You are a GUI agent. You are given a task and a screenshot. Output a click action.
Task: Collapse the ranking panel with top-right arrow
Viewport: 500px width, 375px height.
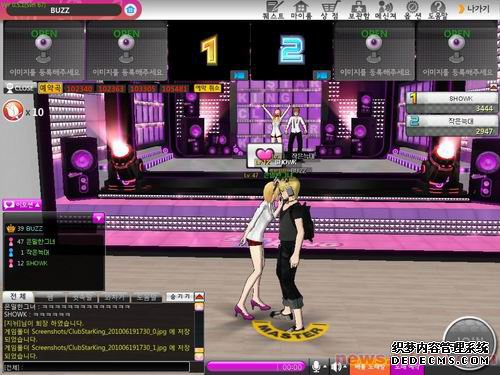[493, 87]
